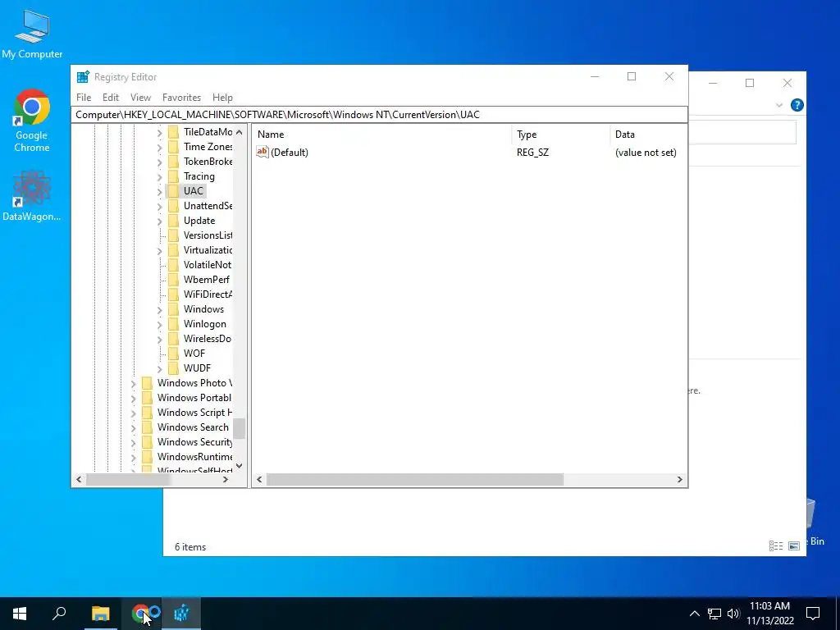Click the (Default) string value icon
The image size is (840, 630).
(x=262, y=152)
